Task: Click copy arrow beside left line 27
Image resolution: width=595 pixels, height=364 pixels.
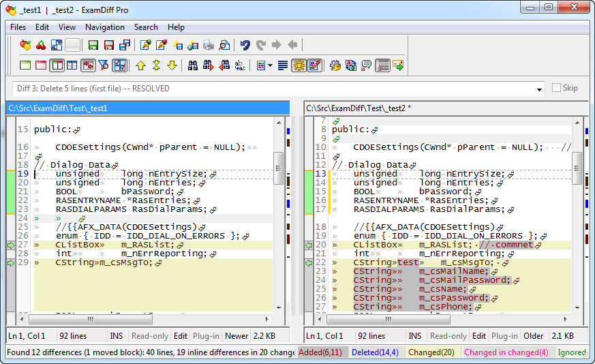Action: [11, 245]
